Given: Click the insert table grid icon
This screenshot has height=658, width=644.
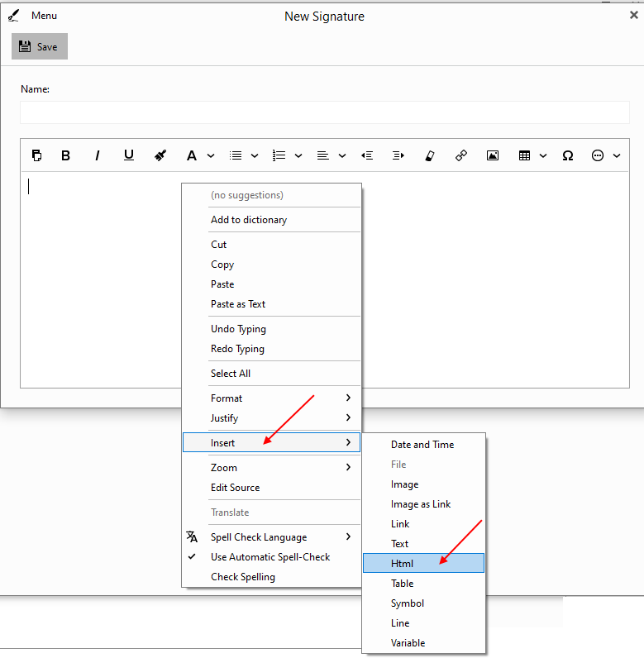Looking at the screenshot, I should [524, 155].
